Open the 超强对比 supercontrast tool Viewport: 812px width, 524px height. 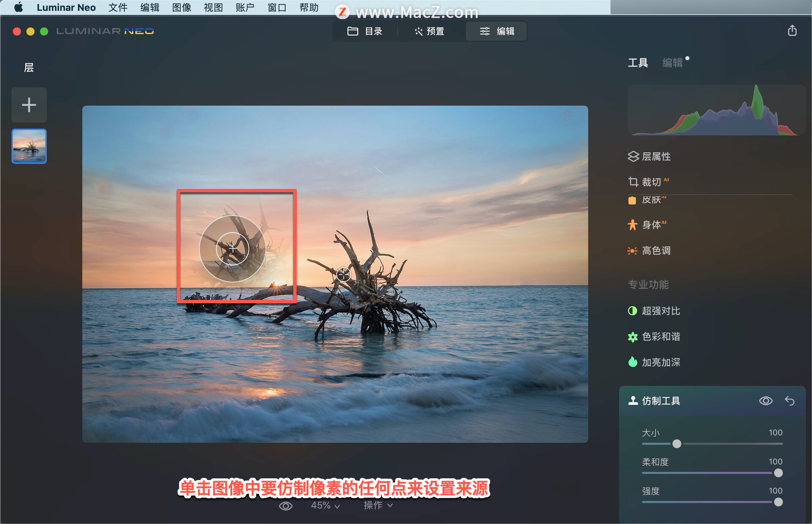pyautogui.click(x=654, y=311)
